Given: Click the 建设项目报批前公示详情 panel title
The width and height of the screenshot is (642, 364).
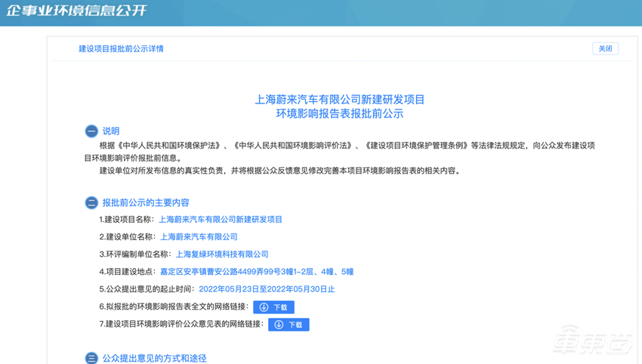Looking at the screenshot, I should coord(121,49).
